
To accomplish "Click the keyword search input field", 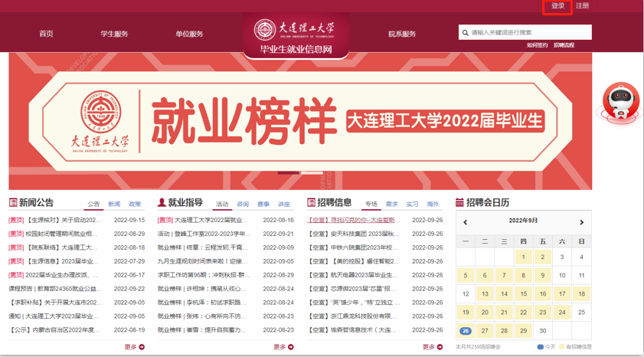I will click(x=525, y=32).
